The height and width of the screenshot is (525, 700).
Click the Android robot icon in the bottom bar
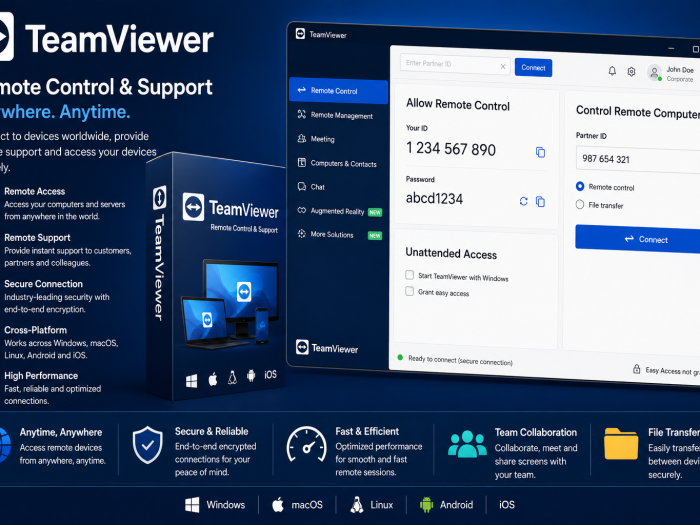click(426, 505)
